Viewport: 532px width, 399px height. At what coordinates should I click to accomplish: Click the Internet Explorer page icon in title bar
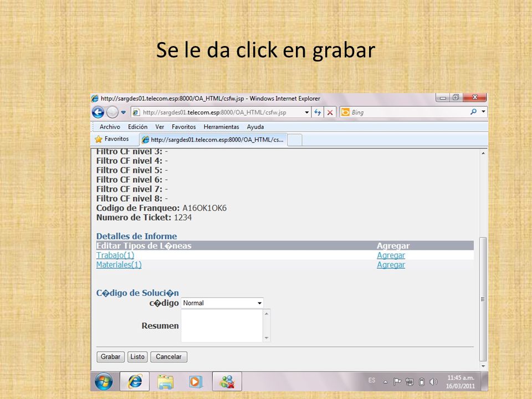click(95, 99)
